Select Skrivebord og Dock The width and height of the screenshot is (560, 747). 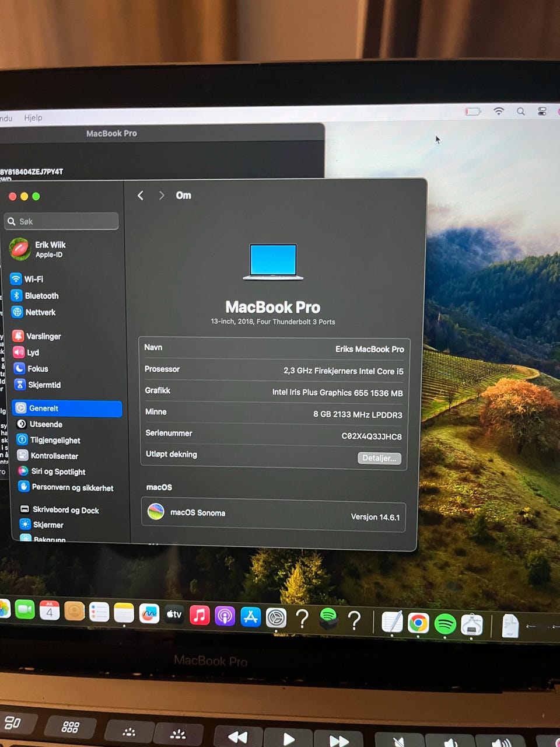pyautogui.click(x=66, y=509)
